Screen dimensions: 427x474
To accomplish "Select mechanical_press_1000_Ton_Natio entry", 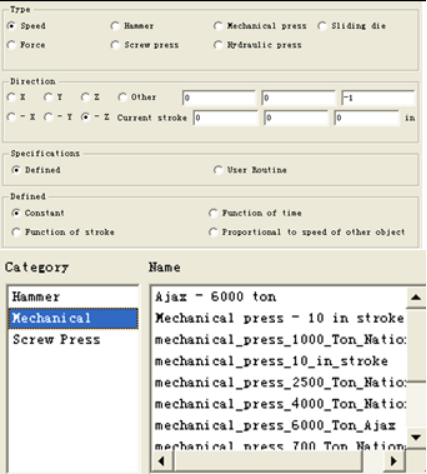I will point(279,340).
